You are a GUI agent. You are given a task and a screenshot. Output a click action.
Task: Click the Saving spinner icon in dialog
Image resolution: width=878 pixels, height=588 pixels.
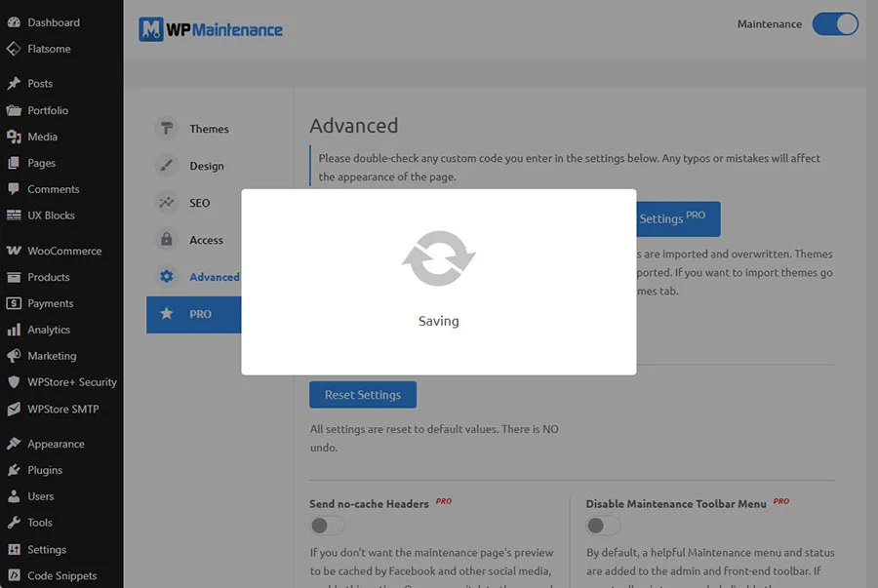[438, 258]
